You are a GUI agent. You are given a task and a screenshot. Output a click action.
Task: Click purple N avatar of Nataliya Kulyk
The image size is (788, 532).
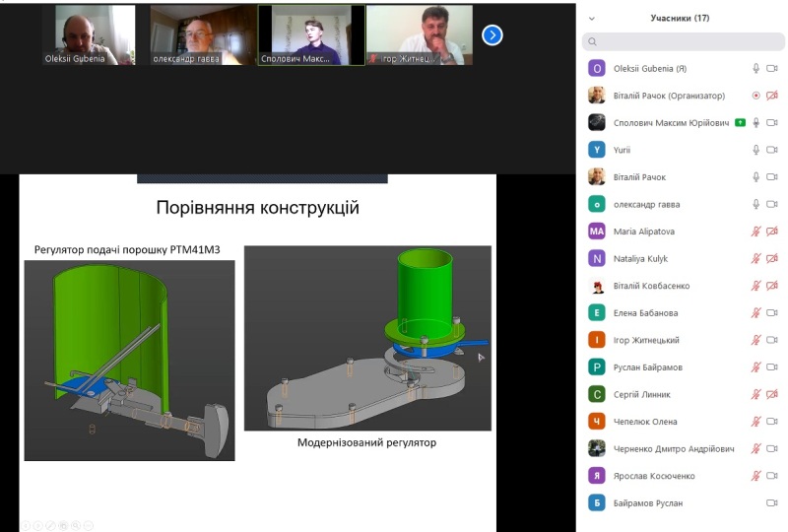point(597,258)
